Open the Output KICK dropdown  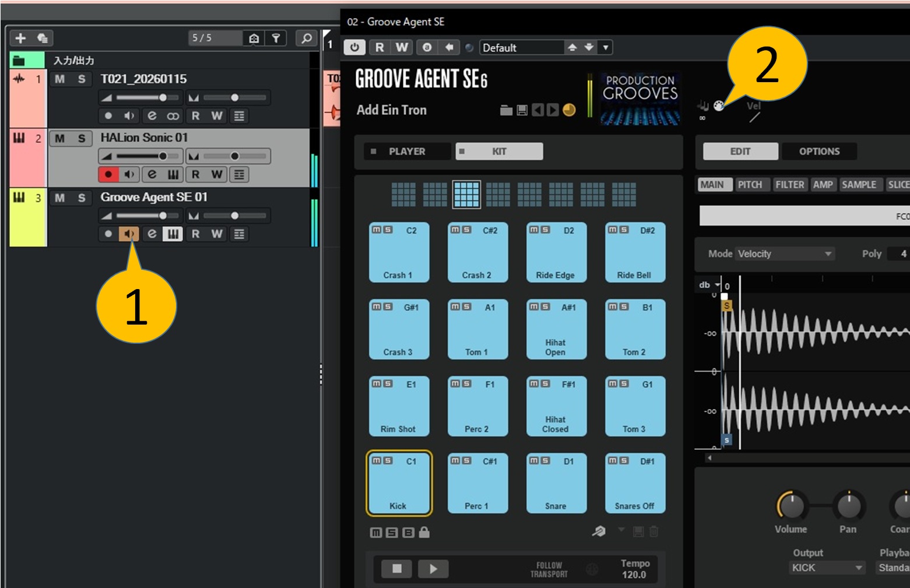pyautogui.click(x=858, y=568)
